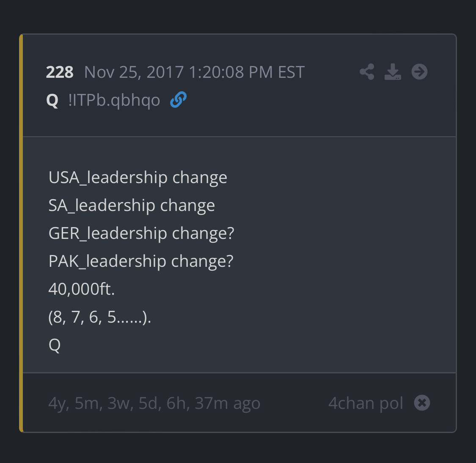Click the word EST in the timestamp
Viewport: 476px width, 463px height.
(x=291, y=72)
